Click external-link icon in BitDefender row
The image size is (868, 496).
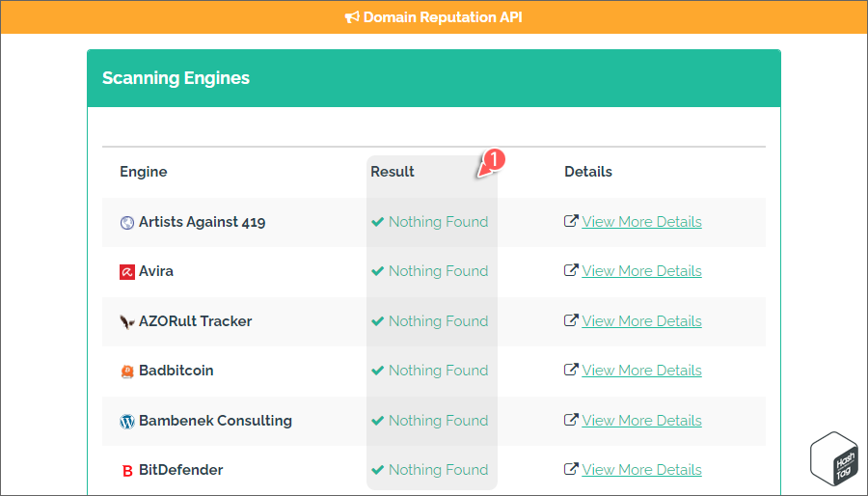pos(571,469)
